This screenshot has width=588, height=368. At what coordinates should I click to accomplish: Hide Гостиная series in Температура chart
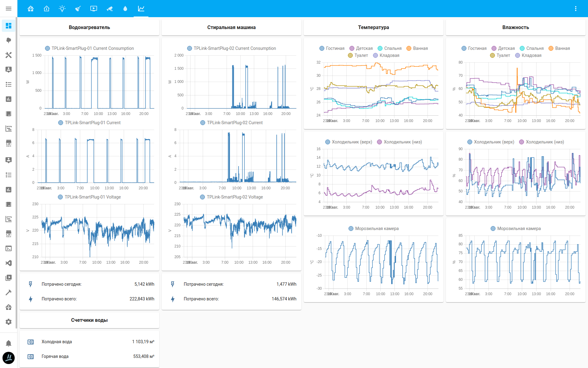click(x=332, y=48)
